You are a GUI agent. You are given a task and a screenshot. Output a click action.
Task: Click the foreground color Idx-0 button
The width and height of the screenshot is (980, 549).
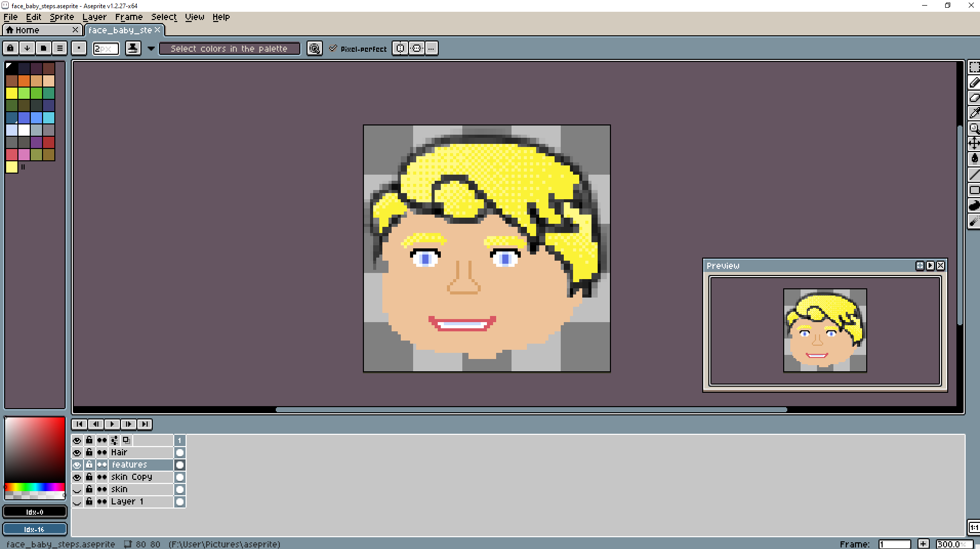pyautogui.click(x=35, y=512)
